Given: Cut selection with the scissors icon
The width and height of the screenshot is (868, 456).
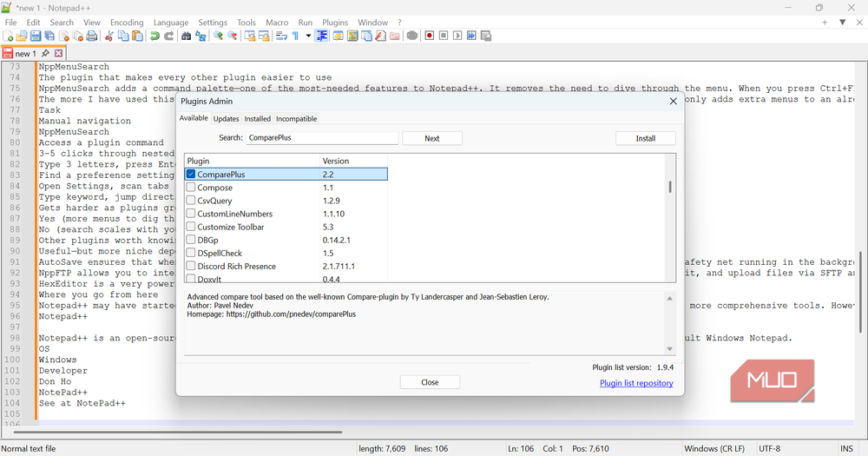Looking at the screenshot, I should pyautogui.click(x=109, y=36).
